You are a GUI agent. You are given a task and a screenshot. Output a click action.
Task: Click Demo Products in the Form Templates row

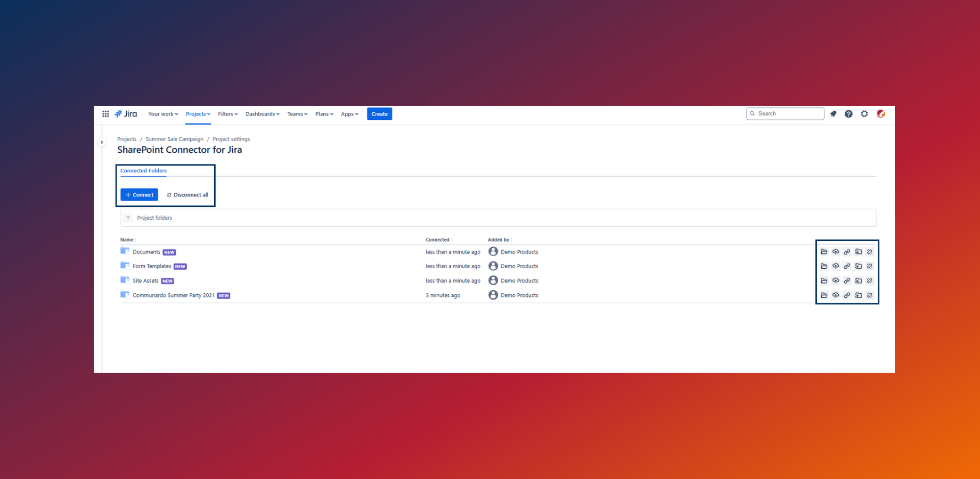(x=519, y=266)
